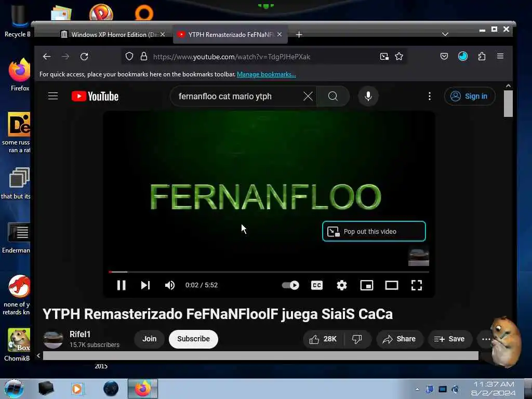Open the black folder taskbar icon
Screen dimensions: 532x399
click(46, 389)
